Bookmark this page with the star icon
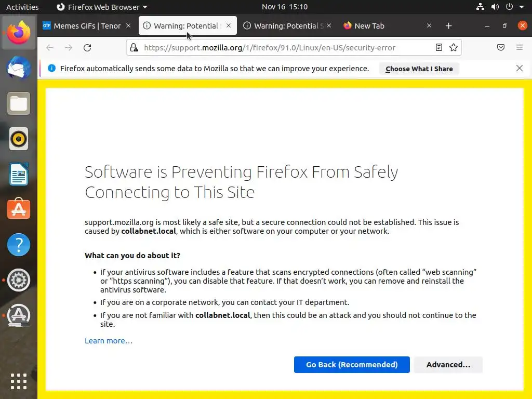 tap(454, 48)
